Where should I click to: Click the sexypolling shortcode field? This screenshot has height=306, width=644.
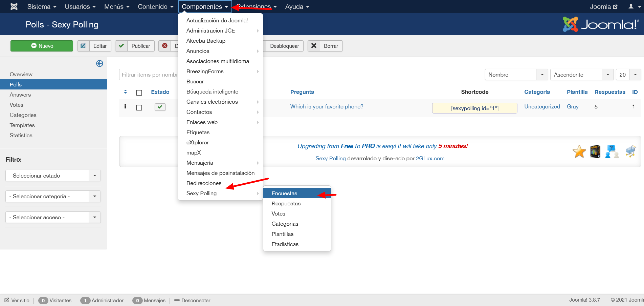(474, 108)
